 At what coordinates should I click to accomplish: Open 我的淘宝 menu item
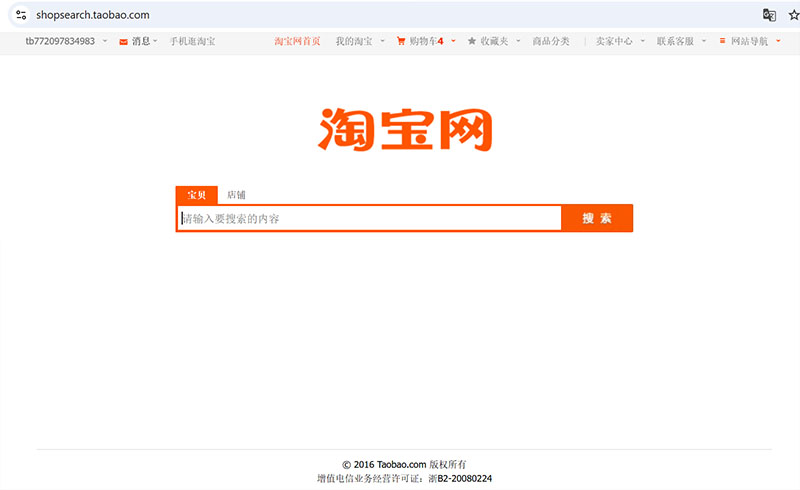[x=354, y=41]
